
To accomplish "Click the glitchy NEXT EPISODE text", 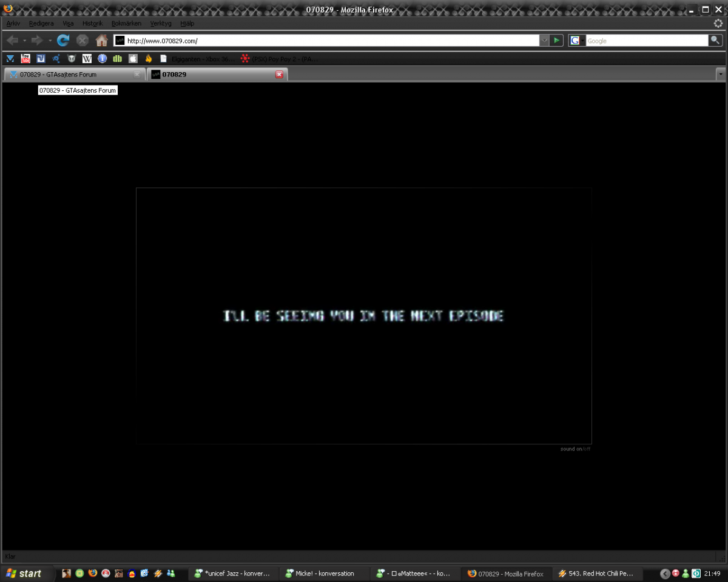I will pos(363,316).
